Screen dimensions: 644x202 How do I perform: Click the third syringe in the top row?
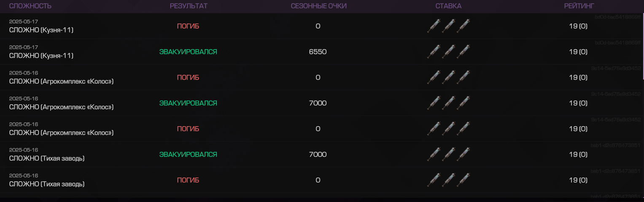point(463,26)
